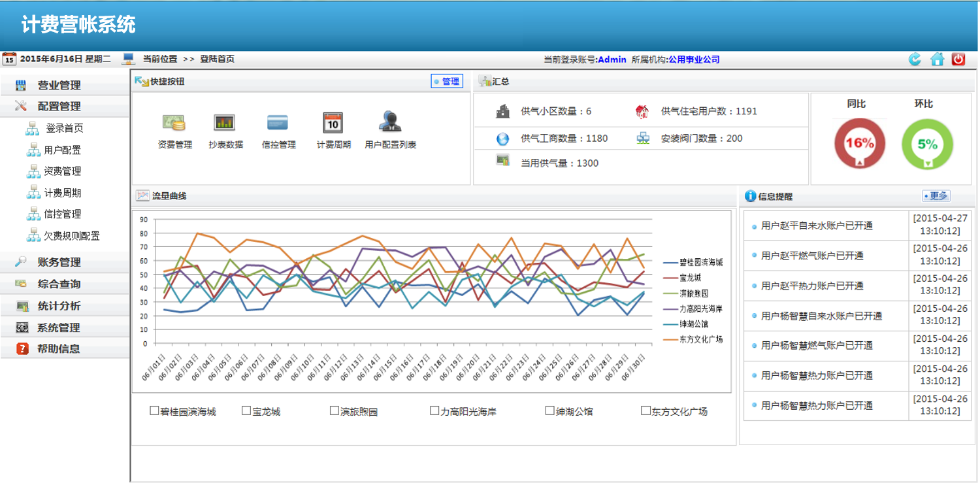The height and width of the screenshot is (485, 980).
Task: Open the 抄表数据 shortcut icon
Action: [224, 122]
